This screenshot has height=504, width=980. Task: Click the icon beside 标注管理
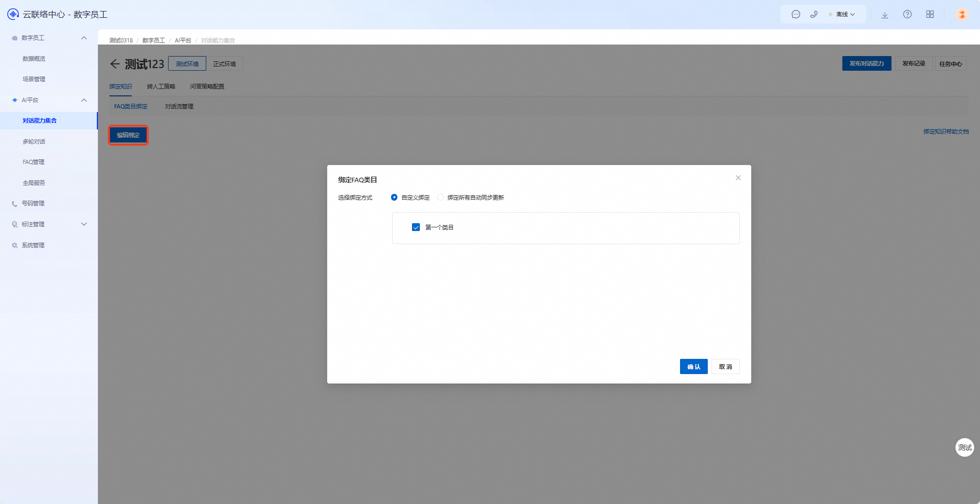tap(15, 225)
